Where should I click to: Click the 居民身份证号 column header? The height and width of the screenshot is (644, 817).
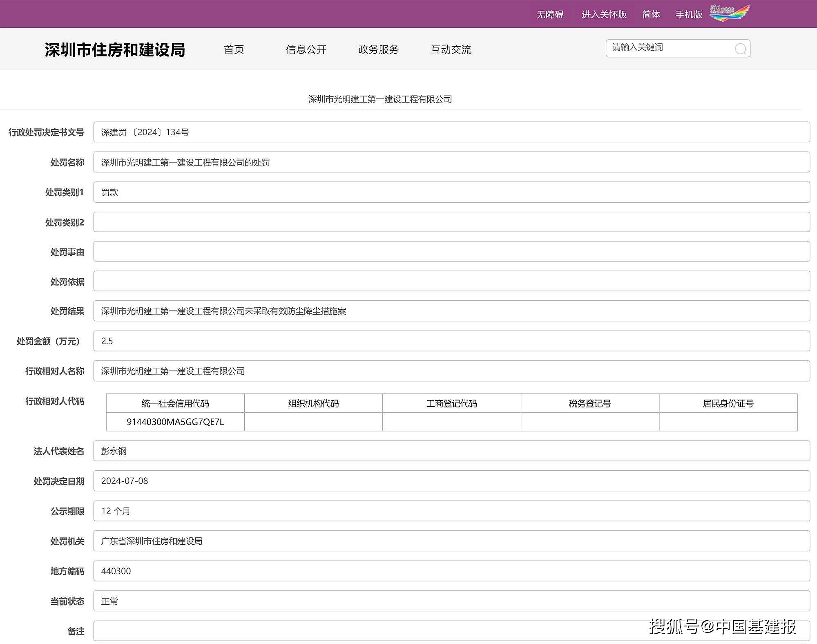(728, 403)
